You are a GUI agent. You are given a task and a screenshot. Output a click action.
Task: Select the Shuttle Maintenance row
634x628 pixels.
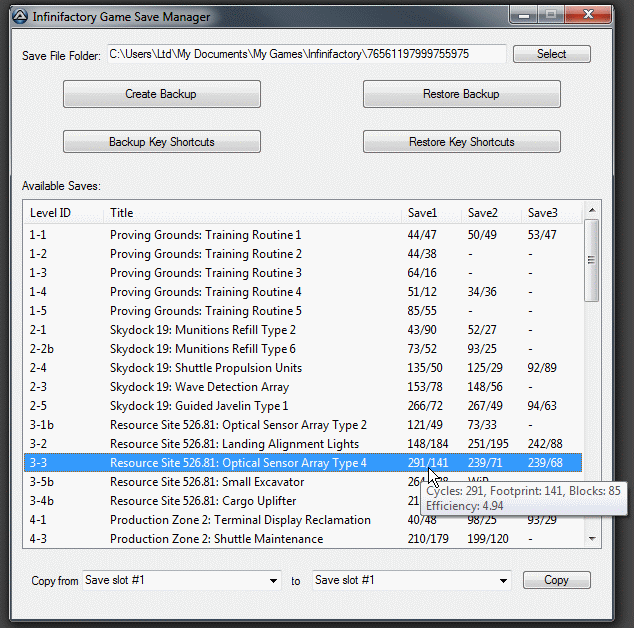tap(303, 539)
